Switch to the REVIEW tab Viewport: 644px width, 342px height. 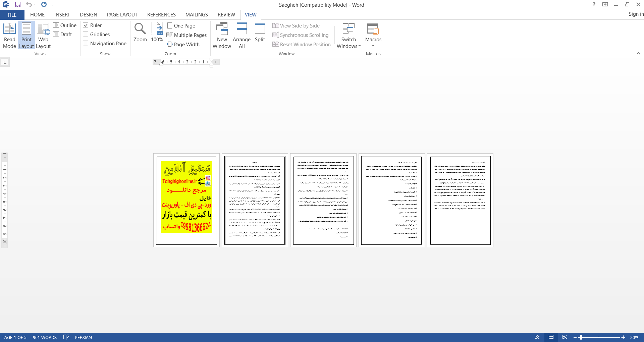226,15
